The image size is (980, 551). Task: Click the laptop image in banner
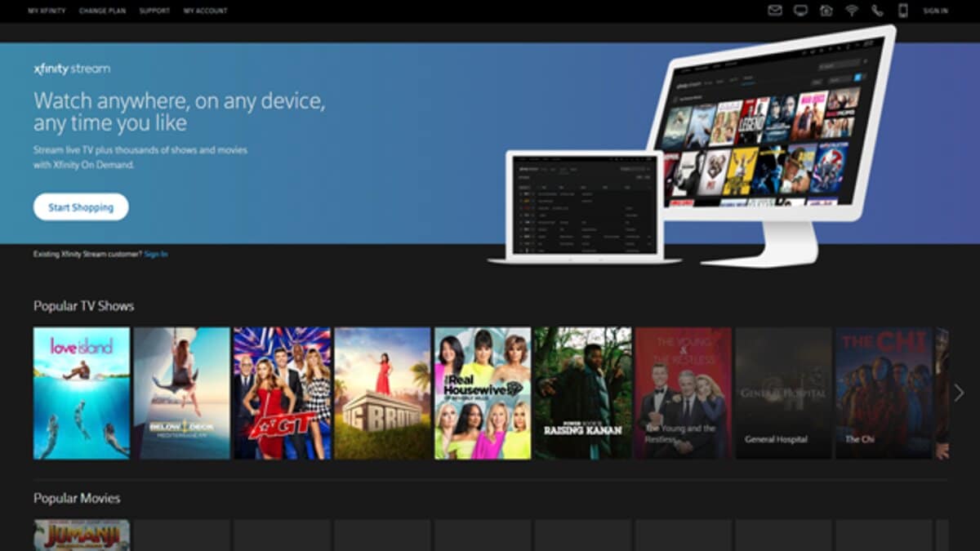[584, 207]
